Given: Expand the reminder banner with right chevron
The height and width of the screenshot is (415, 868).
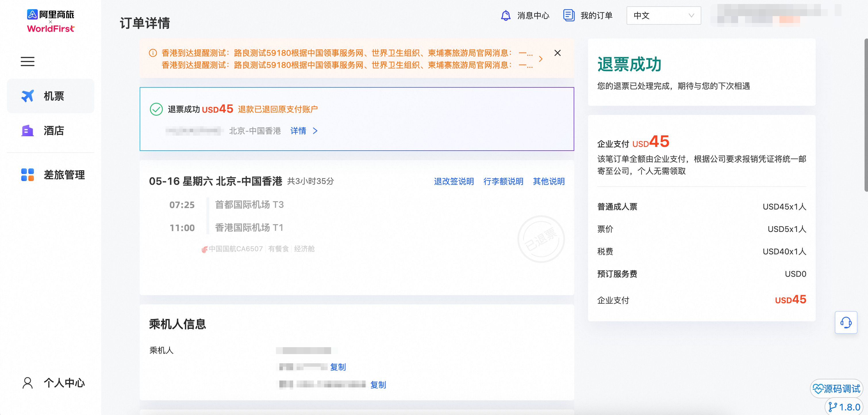Looking at the screenshot, I should (x=540, y=59).
